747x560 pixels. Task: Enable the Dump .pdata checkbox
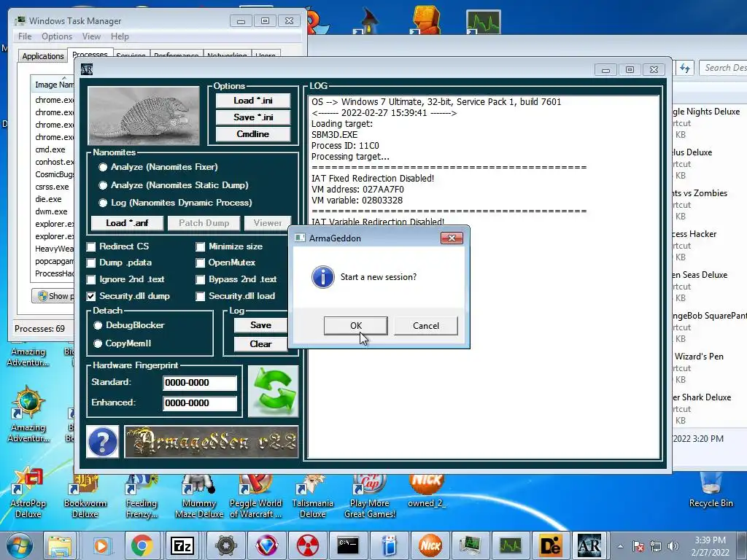91,262
